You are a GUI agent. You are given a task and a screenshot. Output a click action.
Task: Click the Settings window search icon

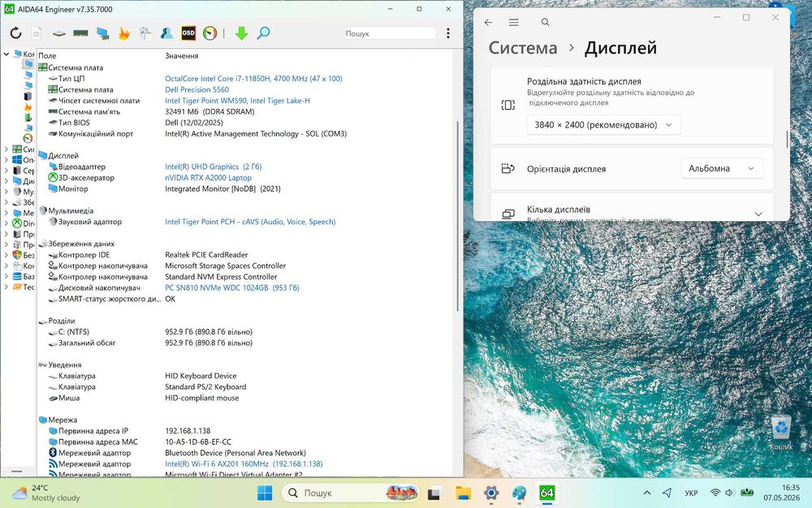[x=545, y=22]
